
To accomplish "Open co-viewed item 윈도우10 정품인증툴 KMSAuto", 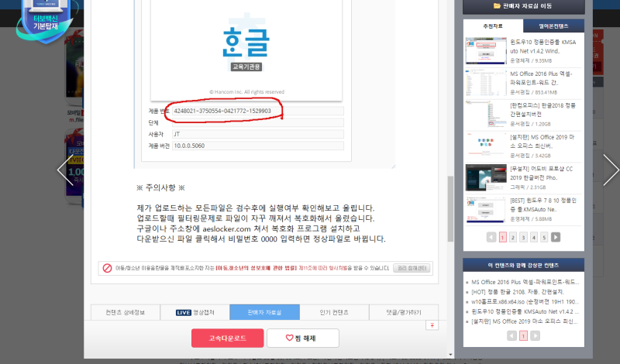I will coord(525,311).
